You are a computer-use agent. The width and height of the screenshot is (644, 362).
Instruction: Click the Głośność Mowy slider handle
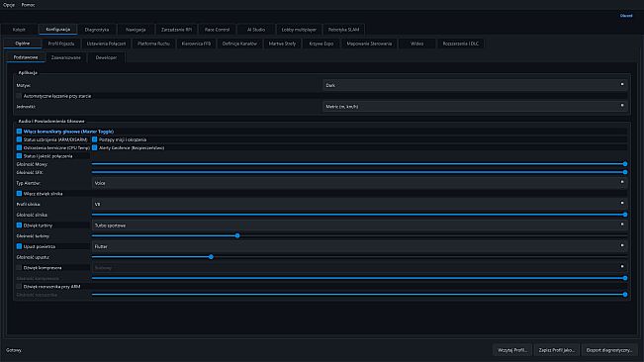pyautogui.click(x=624, y=164)
